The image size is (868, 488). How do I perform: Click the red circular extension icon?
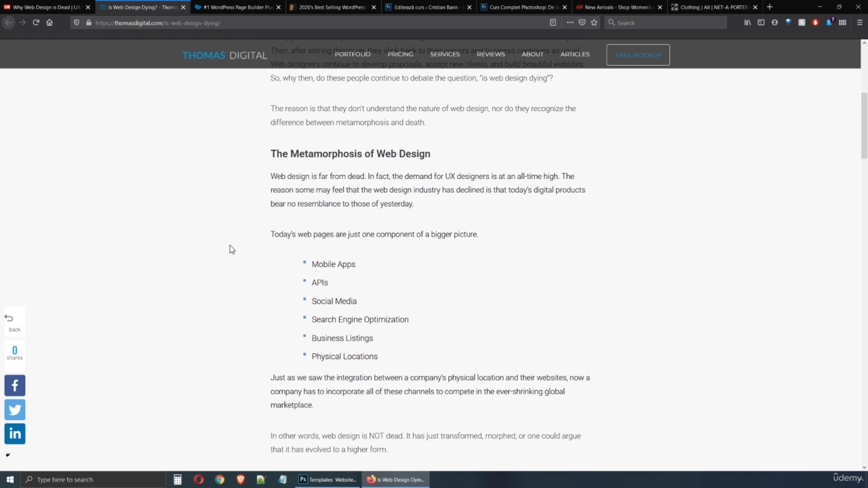pos(815,22)
